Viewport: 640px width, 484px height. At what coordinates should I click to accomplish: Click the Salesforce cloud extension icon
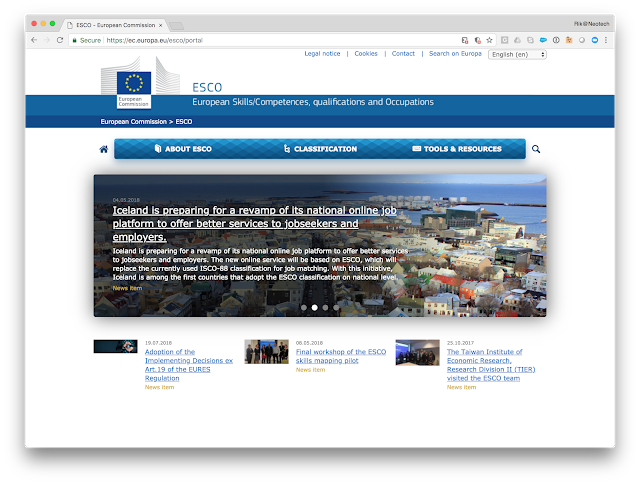[x=543, y=40]
